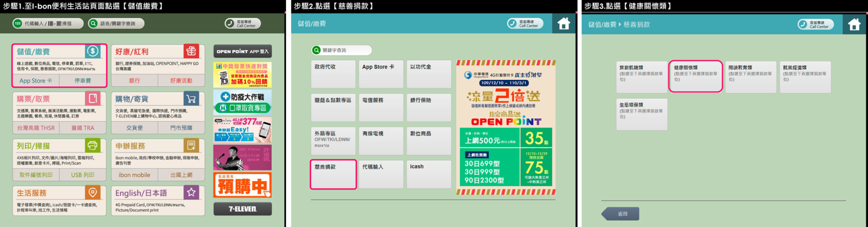
Task: Select the App Store 卡 tile in step 2
Action: [381, 74]
